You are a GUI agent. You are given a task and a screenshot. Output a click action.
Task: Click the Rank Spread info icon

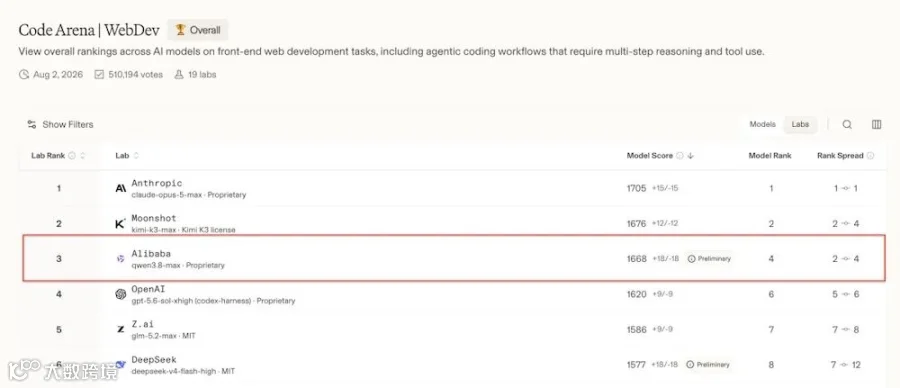pyautogui.click(x=871, y=156)
